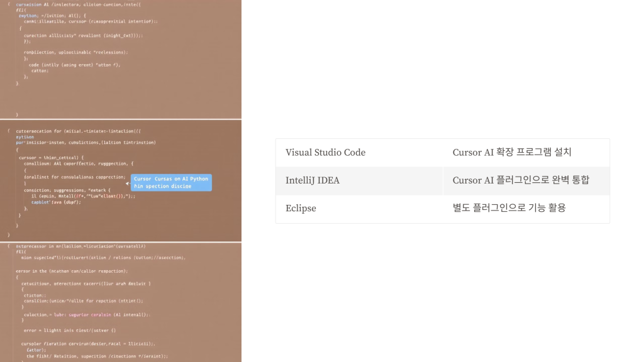Select the bottom code screenshot panel
The width and height of the screenshot is (644, 362).
click(x=121, y=302)
